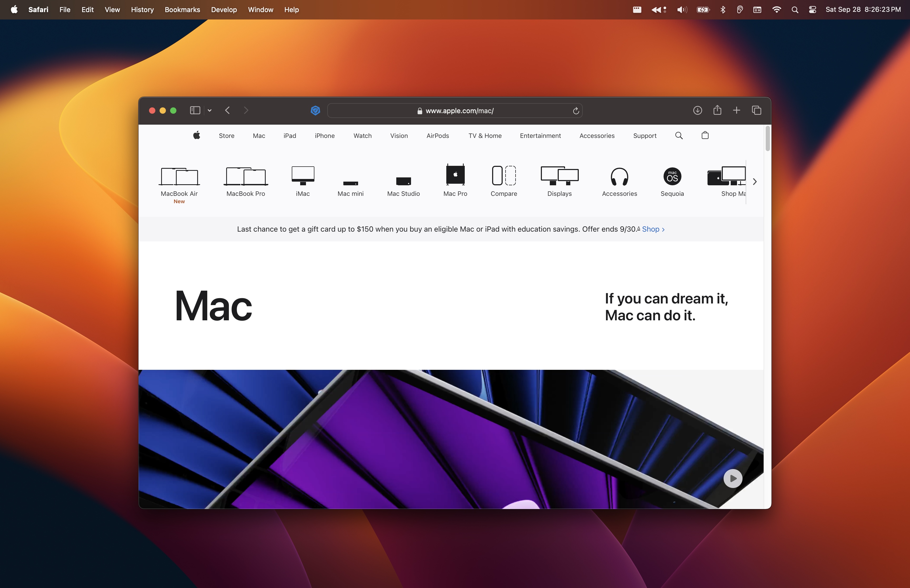910x588 pixels.
Task: Show tab overview icon
Action: [x=756, y=110]
